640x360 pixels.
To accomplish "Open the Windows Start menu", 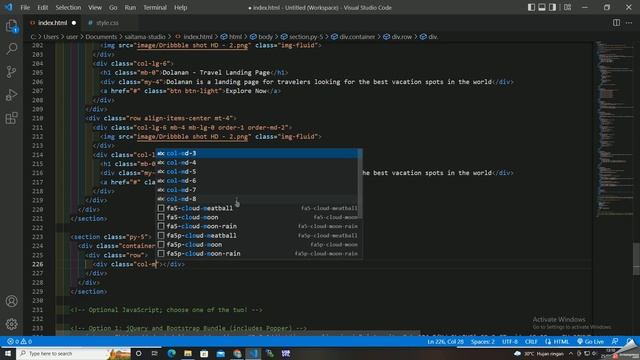I will pyautogui.click(x=7, y=353).
